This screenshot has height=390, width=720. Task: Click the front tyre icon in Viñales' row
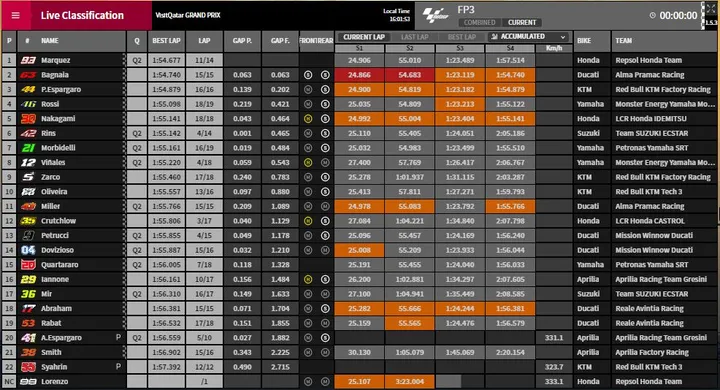(x=308, y=163)
